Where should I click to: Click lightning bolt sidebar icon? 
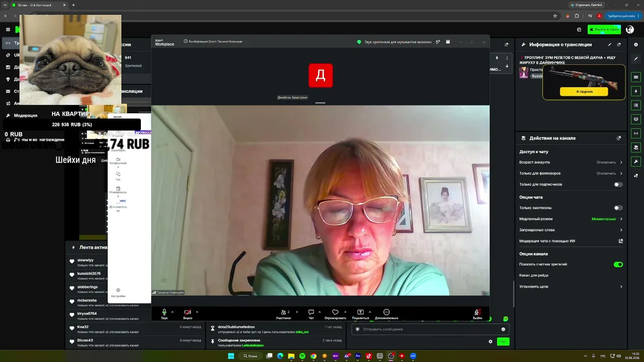coord(636,92)
